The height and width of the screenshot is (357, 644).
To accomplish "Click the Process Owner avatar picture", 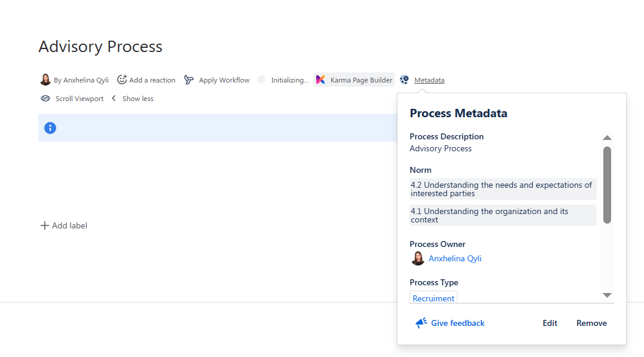I will pyautogui.click(x=418, y=258).
